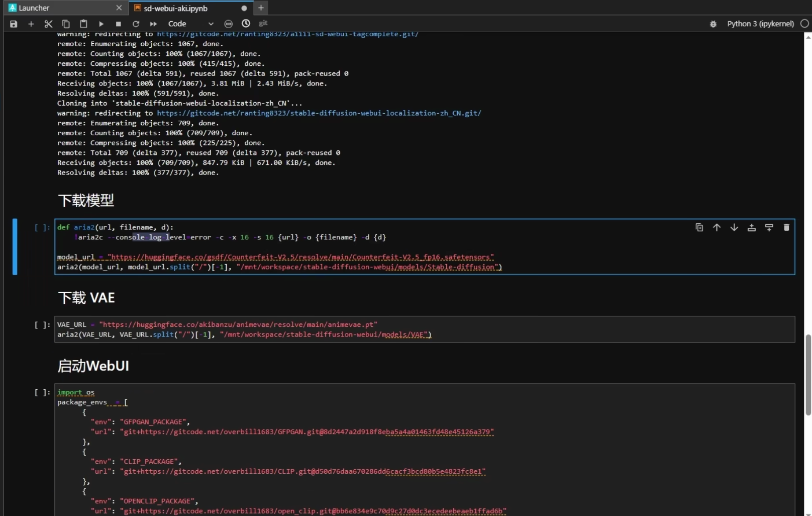The height and width of the screenshot is (516, 812).
Task: Click the scrollbar up arrow
Action: click(x=808, y=37)
